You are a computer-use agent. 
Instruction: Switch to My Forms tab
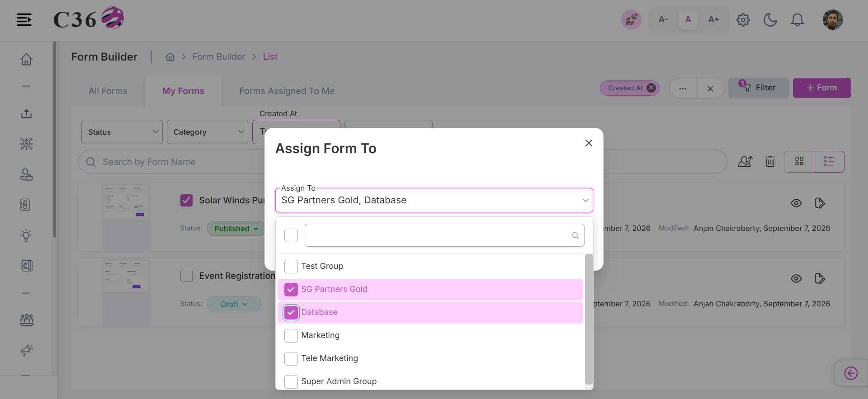click(x=183, y=91)
